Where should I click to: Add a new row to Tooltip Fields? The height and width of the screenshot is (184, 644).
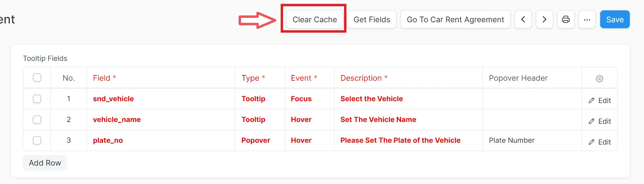(45, 163)
